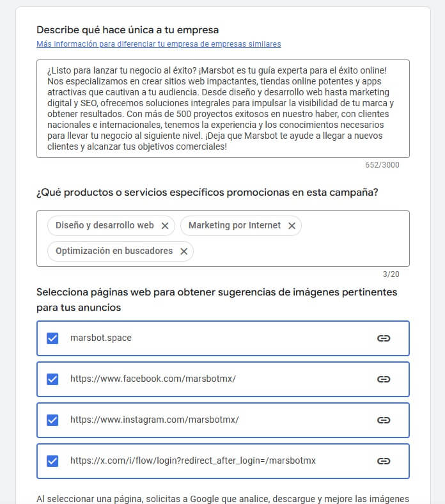
Task: Click inside the business description text area
Action: [x=222, y=108]
